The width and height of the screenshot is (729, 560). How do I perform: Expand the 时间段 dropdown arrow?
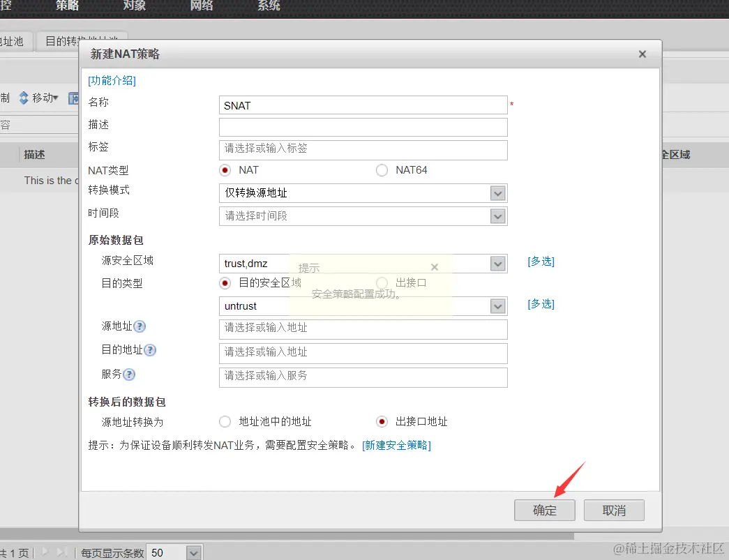point(497,216)
